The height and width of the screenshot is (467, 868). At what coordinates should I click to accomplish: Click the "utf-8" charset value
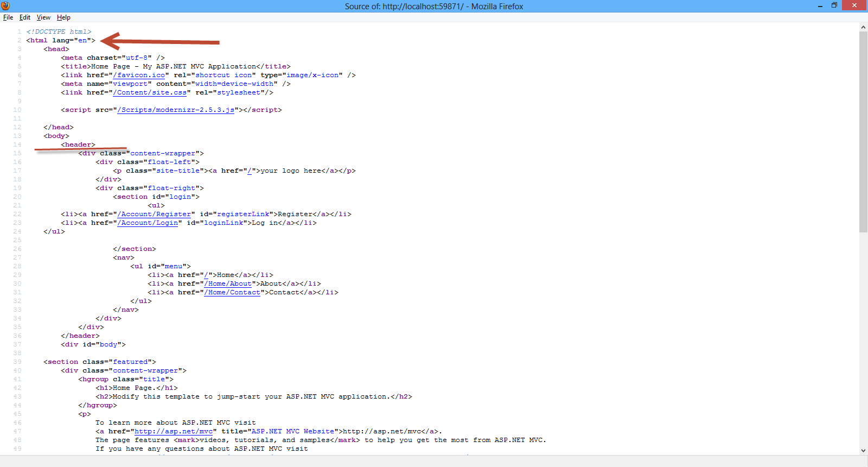coord(137,58)
